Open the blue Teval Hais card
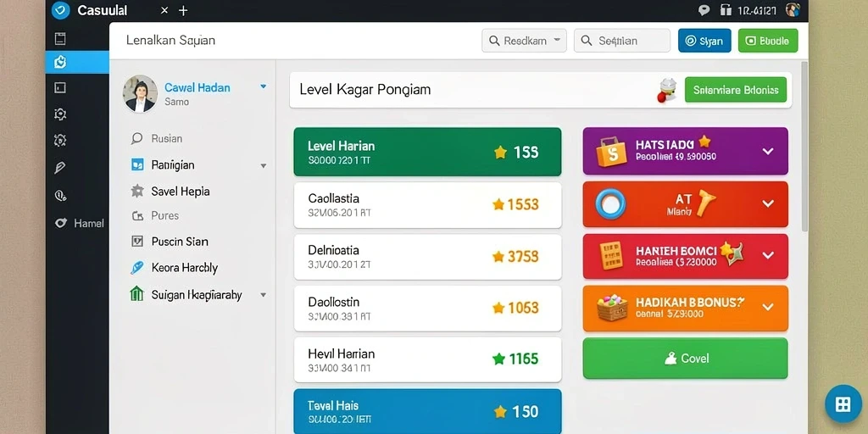Screen dimensions: 868x434 427,411
